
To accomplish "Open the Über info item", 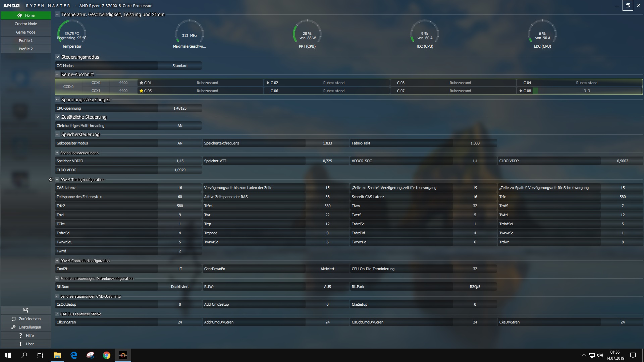I will (x=20, y=344).
